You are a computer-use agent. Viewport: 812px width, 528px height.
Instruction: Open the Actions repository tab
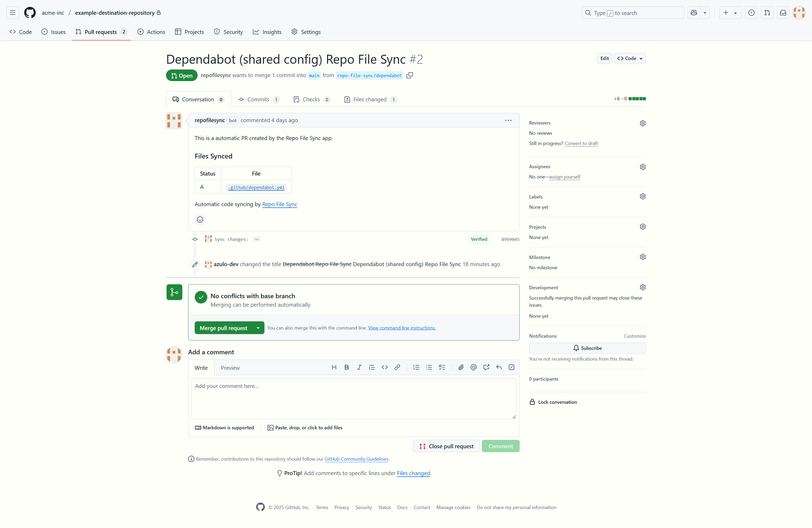click(x=151, y=32)
